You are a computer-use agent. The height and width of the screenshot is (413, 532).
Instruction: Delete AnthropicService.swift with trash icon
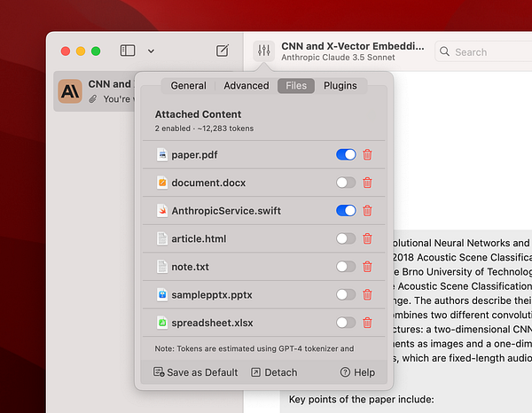(367, 211)
